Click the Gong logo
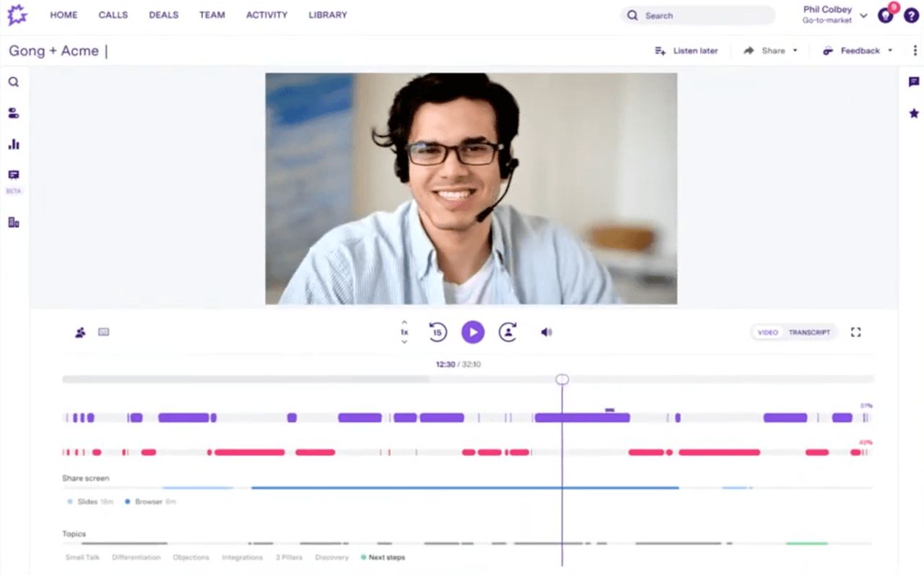 pyautogui.click(x=17, y=14)
